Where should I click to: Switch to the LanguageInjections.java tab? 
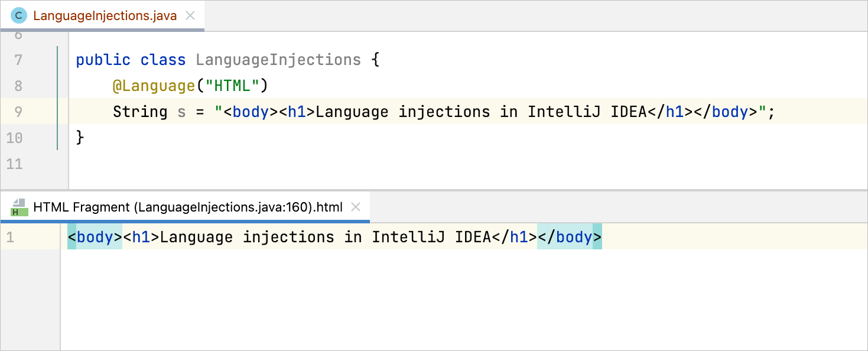click(x=105, y=15)
